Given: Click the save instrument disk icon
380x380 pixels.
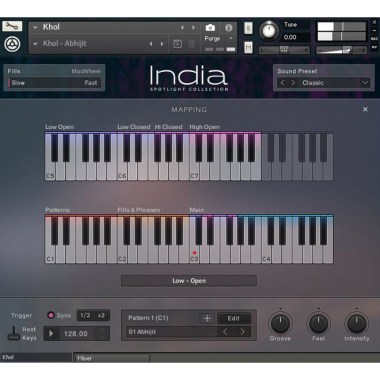Looking at the screenshot, I should (x=178, y=44).
